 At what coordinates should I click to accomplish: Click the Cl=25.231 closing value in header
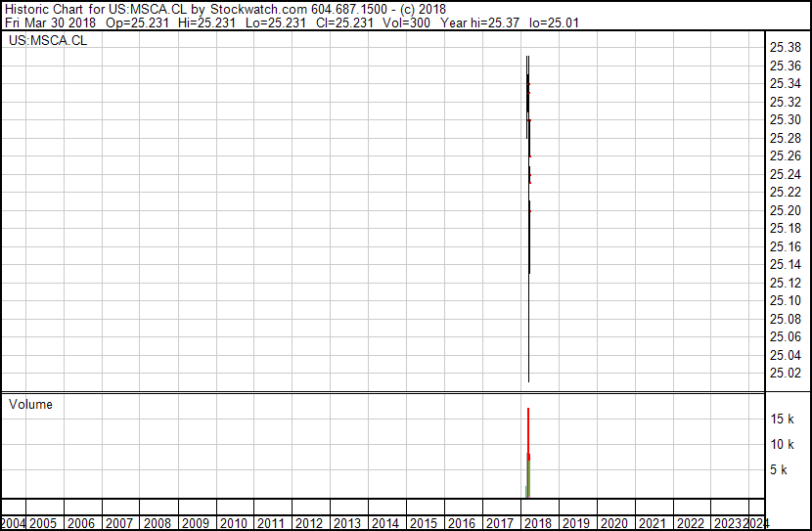pyautogui.click(x=344, y=22)
